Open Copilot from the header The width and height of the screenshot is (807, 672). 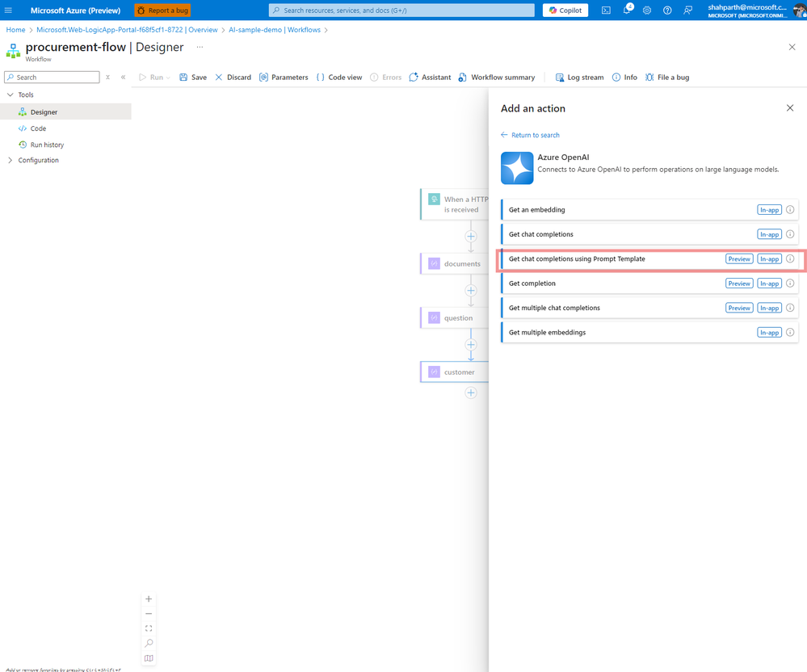tap(565, 10)
